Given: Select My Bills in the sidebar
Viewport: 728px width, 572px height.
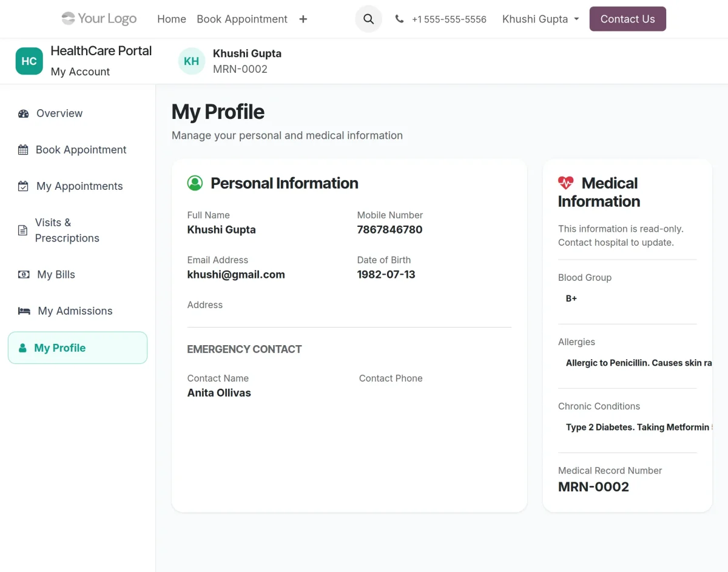Looking at the screenshot, I should coord(78,275).
